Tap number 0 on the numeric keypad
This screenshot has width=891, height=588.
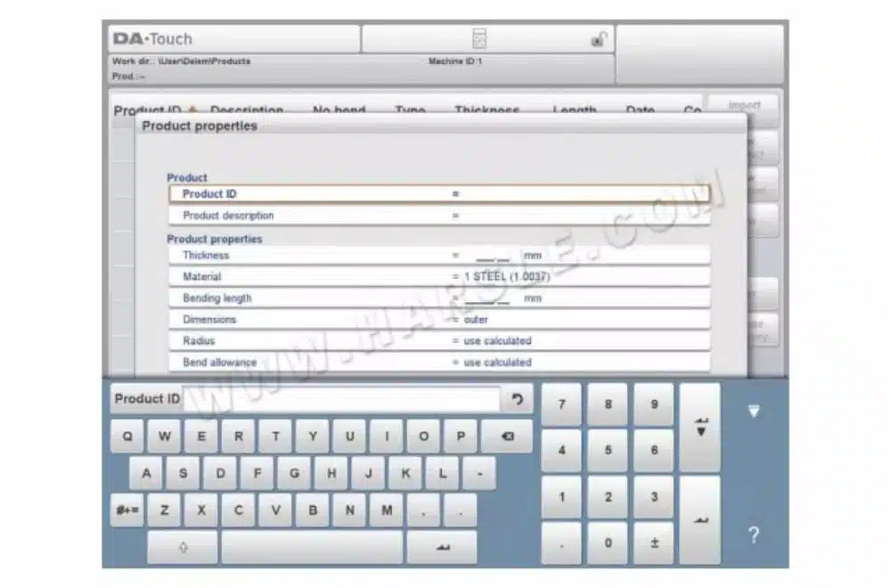pyautogui.click(x=608, y=543)
